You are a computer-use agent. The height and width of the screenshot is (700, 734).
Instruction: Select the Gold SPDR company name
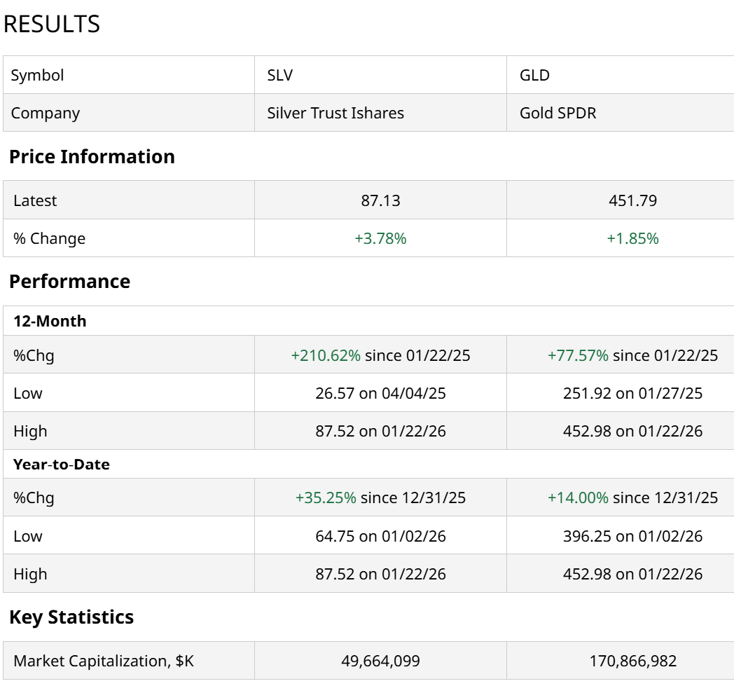(x=558, y=113)
